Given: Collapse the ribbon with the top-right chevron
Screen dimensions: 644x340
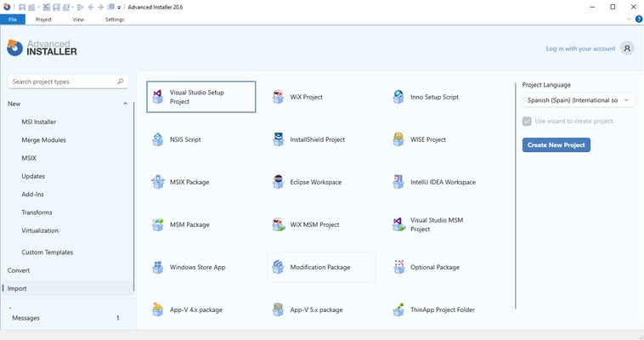Looking at the screenshot, I should (629, 20).
